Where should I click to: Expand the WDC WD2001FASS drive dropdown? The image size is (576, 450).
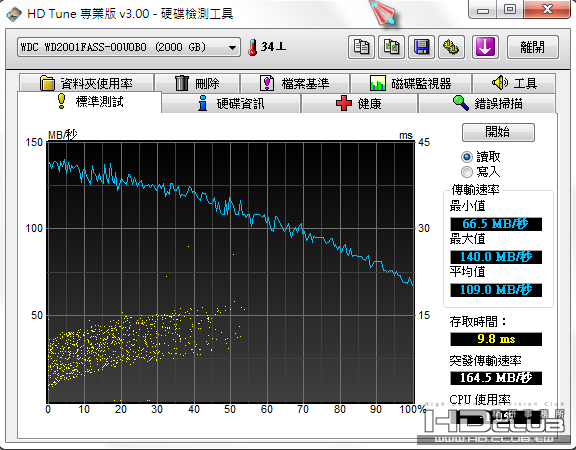pyautogui.click(x=232, y=47)
